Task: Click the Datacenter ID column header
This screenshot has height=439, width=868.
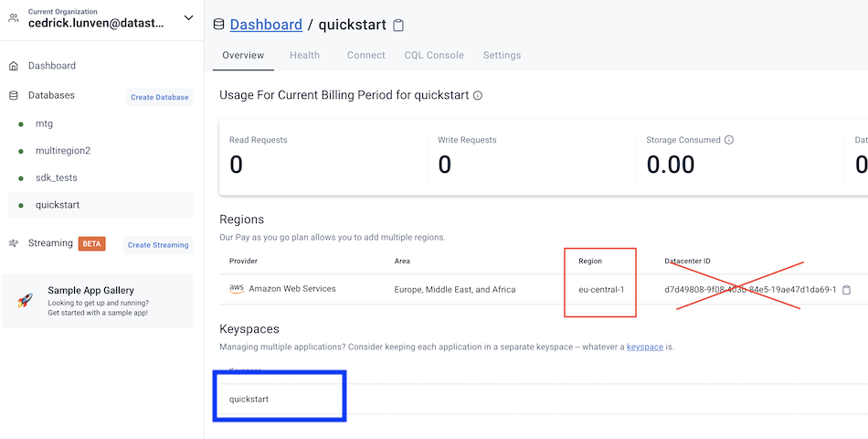Action: [687, 261]
